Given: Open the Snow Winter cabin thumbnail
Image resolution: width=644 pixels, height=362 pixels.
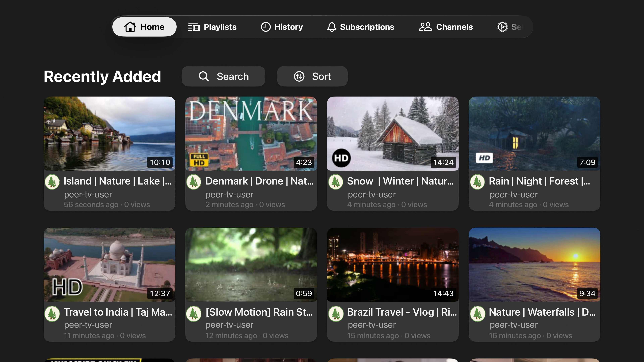Looking at the screenshot, I should pyautogui.click(x=393, y=133).
